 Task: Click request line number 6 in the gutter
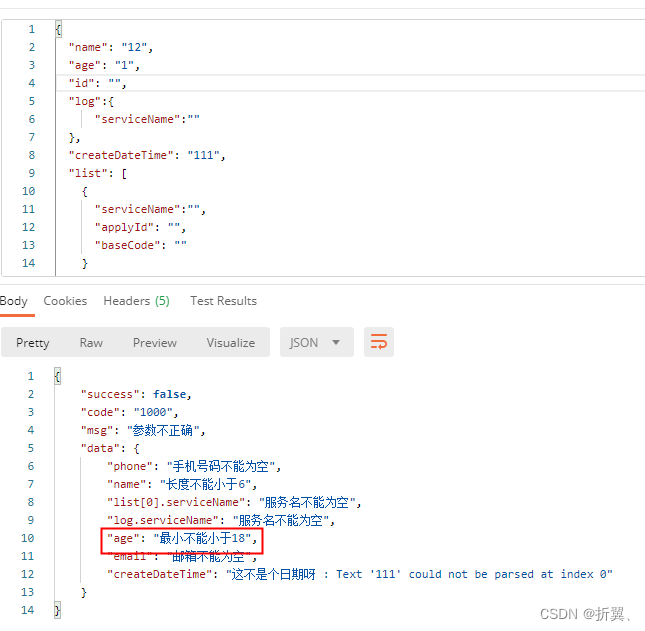(x=32, y=119)
